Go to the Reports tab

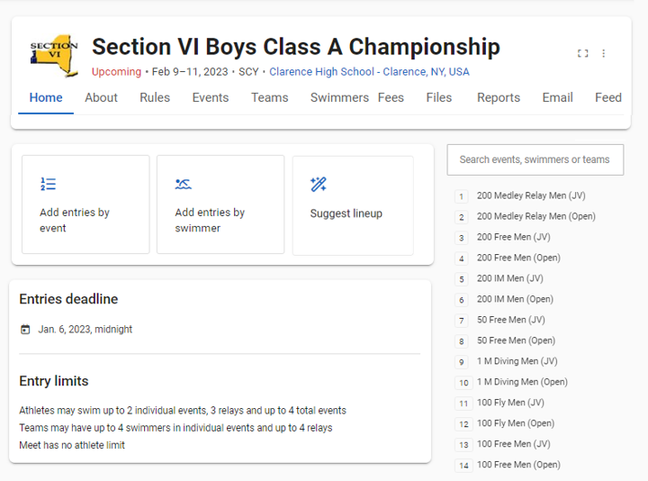tap(498, 98)
